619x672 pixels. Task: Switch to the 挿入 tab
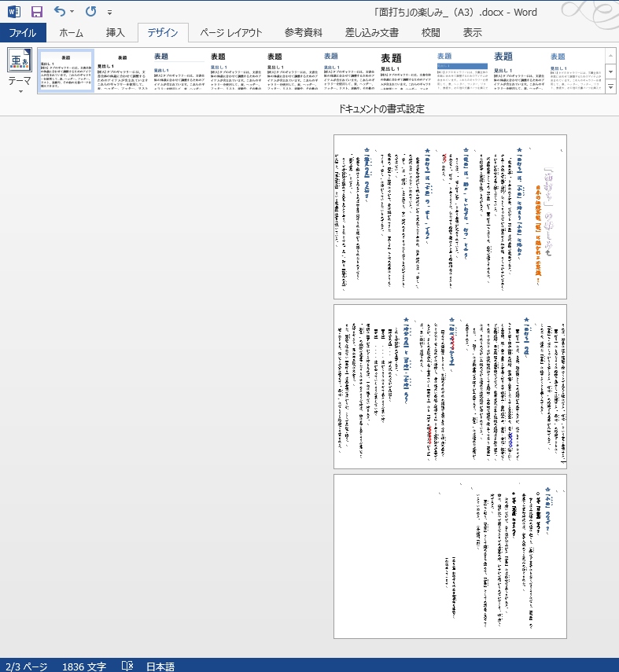115,33
